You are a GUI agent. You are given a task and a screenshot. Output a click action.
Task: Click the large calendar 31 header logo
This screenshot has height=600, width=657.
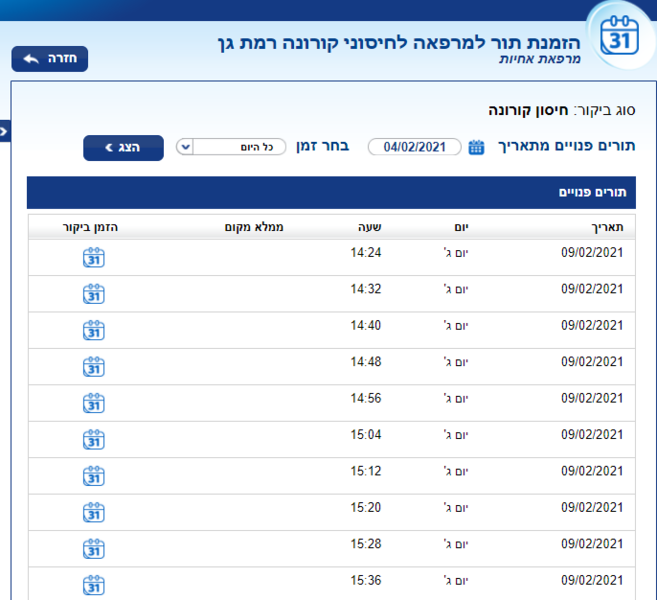point(619,36)
